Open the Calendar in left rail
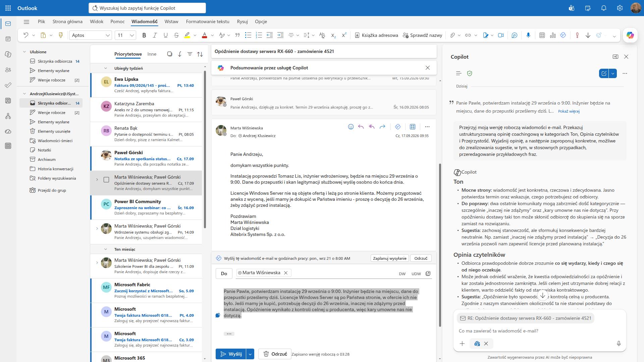This screenshot has width=644, height=362. (x=8, y=39)
